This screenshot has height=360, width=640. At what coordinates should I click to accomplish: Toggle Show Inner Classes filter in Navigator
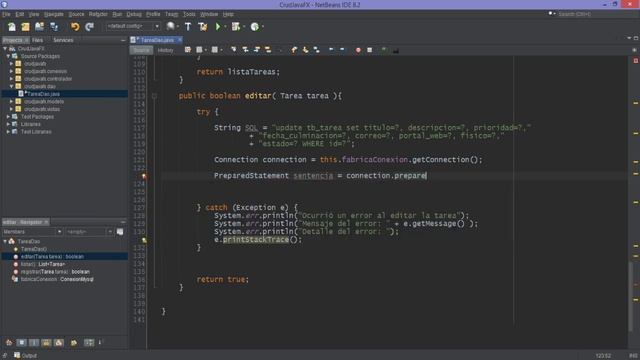point(59,343)
